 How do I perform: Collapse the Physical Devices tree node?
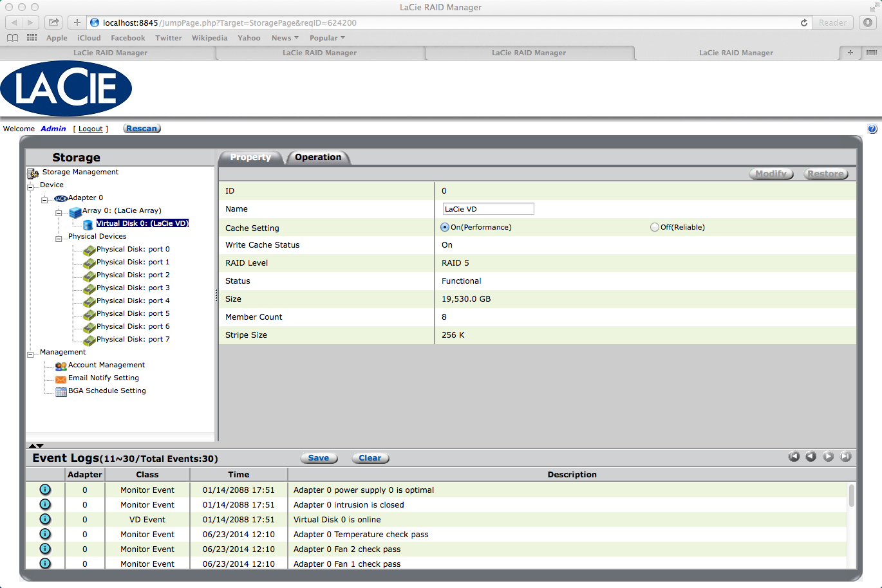(x=59, y=239)
